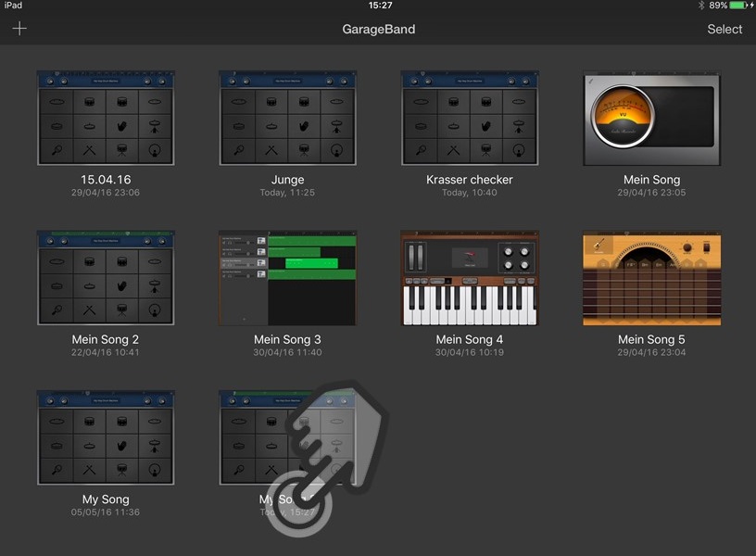Click the date 30/04/16 10:19
Image resolution: width=756 pixels, height=556 pixels.
coord(470,352)
